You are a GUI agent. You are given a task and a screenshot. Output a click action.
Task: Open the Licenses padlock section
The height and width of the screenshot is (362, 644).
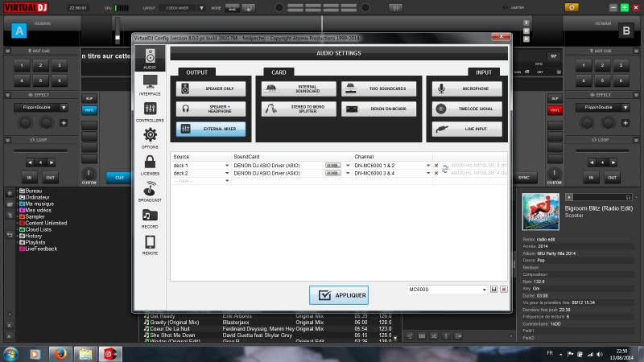[149, 164]
